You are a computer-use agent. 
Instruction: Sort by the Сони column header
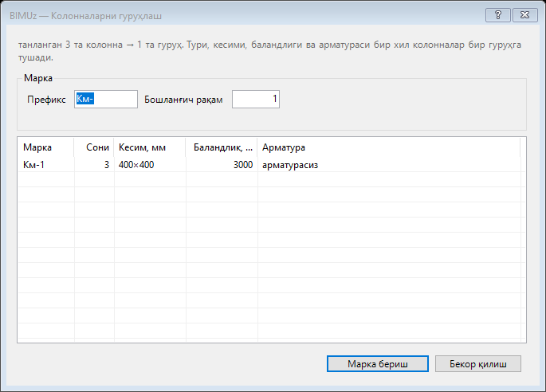click(x=94, y=147)
